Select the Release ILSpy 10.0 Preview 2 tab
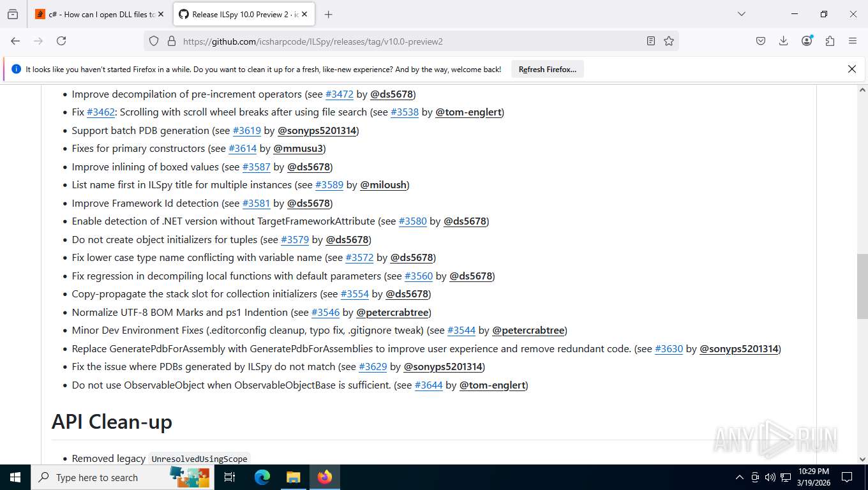Image resolution: width=868 pixels, height=490 pixels. (x=243, y=14)
